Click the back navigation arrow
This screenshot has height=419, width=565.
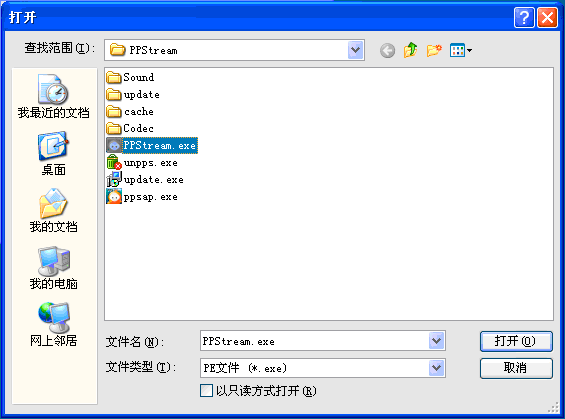click(387, 50)
